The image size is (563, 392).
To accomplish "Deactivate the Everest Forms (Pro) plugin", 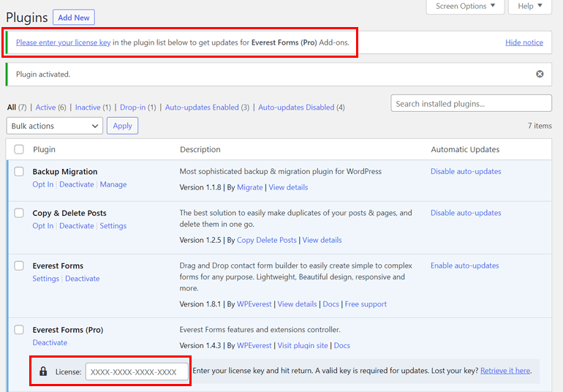I will point(50,342).
